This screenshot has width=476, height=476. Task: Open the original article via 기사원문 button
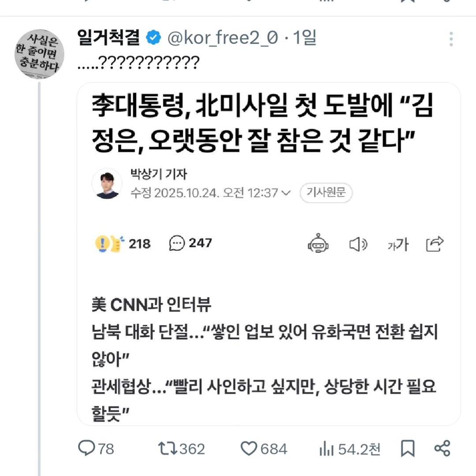(x=326, y=193)
